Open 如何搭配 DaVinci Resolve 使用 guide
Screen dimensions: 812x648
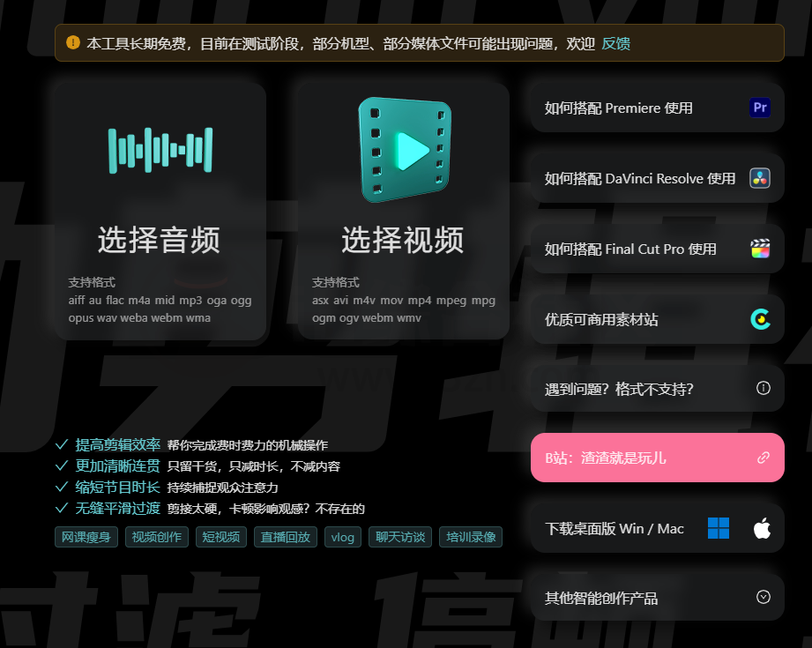[657, 178]
